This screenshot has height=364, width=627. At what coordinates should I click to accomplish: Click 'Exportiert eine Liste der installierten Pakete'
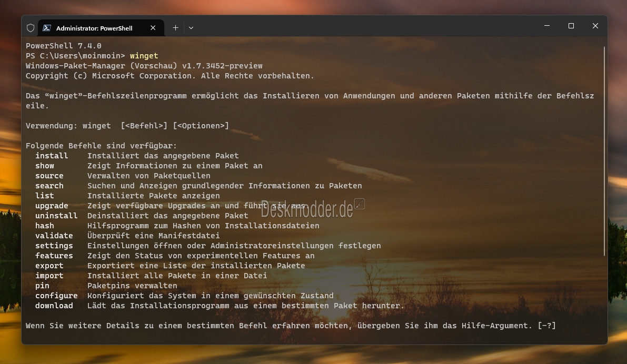coord(196,266)
